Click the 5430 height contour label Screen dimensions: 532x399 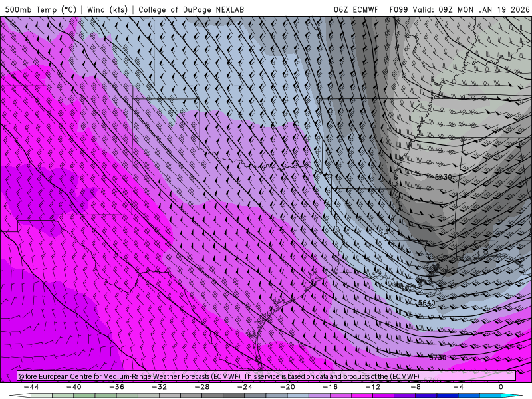(443, 177)
